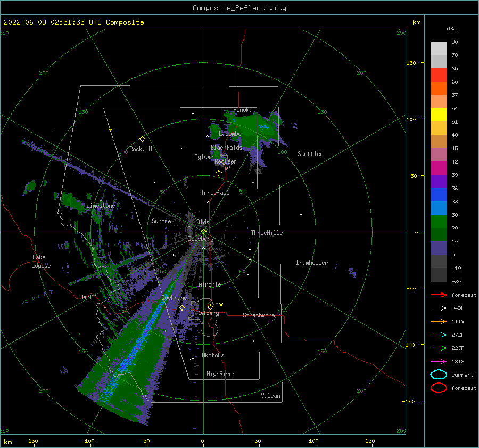The height and width of the screenshot is (448, 479).
Task: Click the 18TS legend label
Action: (458, 362)
